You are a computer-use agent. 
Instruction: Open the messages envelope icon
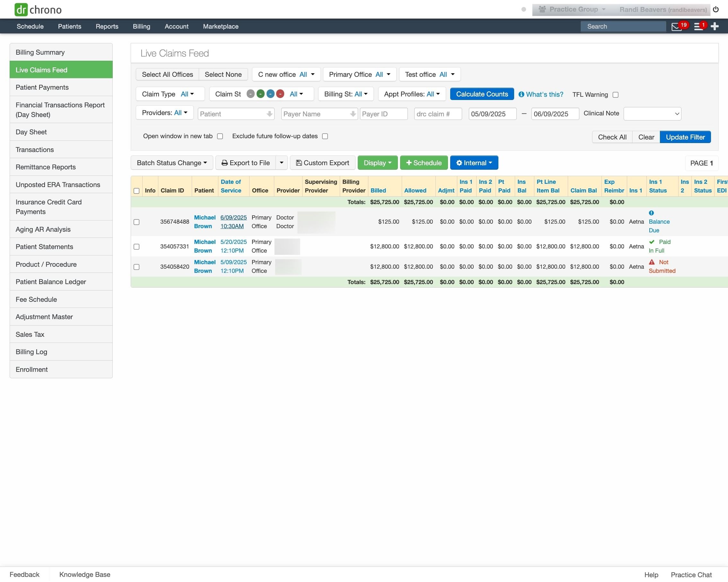point(676,27)
